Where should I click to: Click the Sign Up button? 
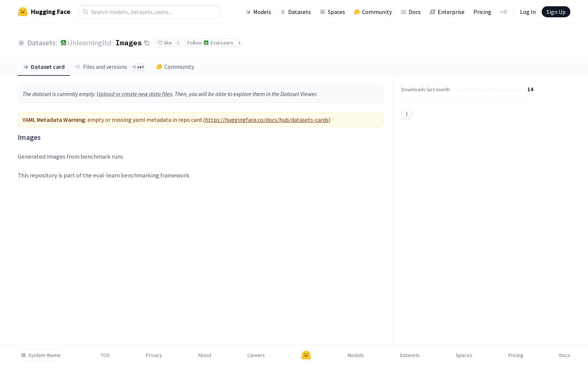[x=556, y=12]
